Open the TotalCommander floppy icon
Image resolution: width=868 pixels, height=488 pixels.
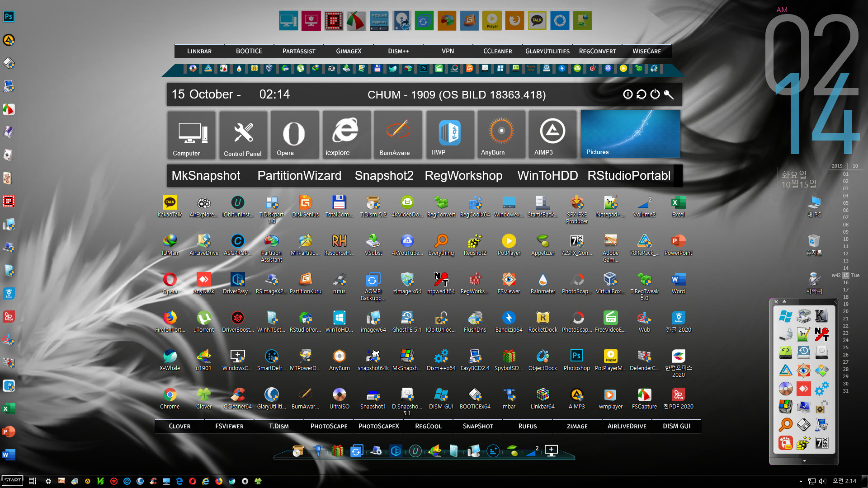click(339, 206)
